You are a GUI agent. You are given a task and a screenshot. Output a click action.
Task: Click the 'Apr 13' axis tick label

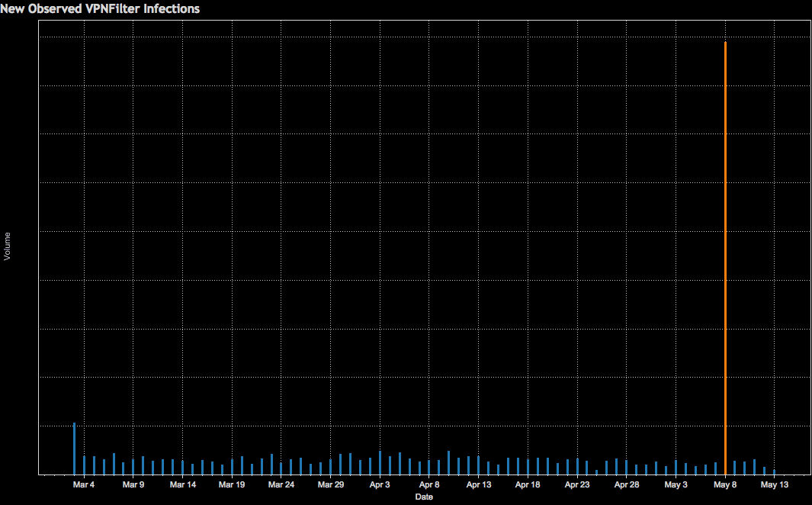[479, 485]
